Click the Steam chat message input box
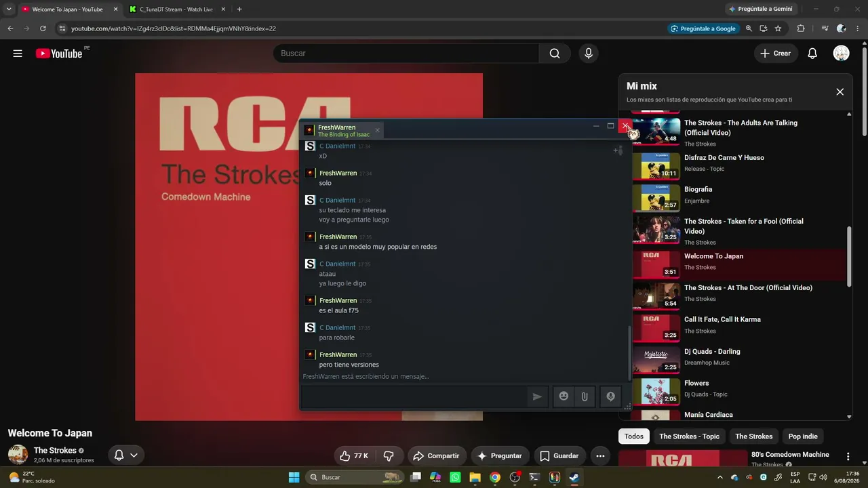 (x=414, y=396)
